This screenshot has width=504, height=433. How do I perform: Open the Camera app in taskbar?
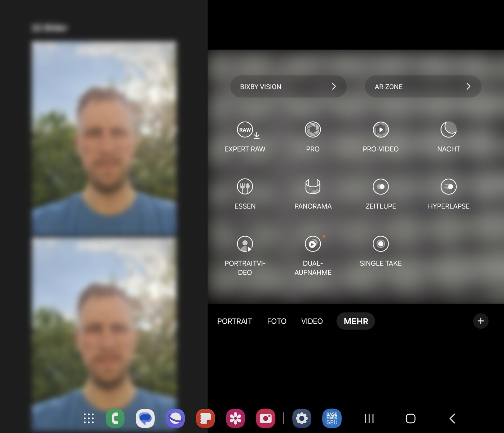[x=266, y=419]
